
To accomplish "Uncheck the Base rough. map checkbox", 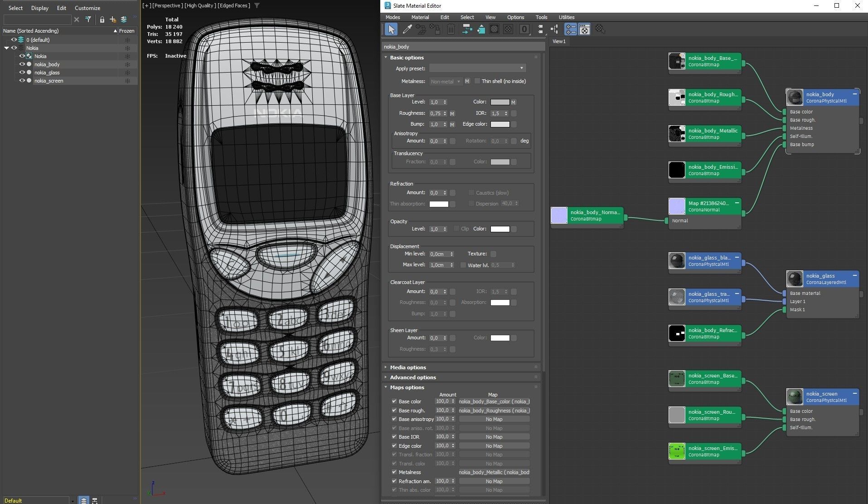I will click(394, 411).
